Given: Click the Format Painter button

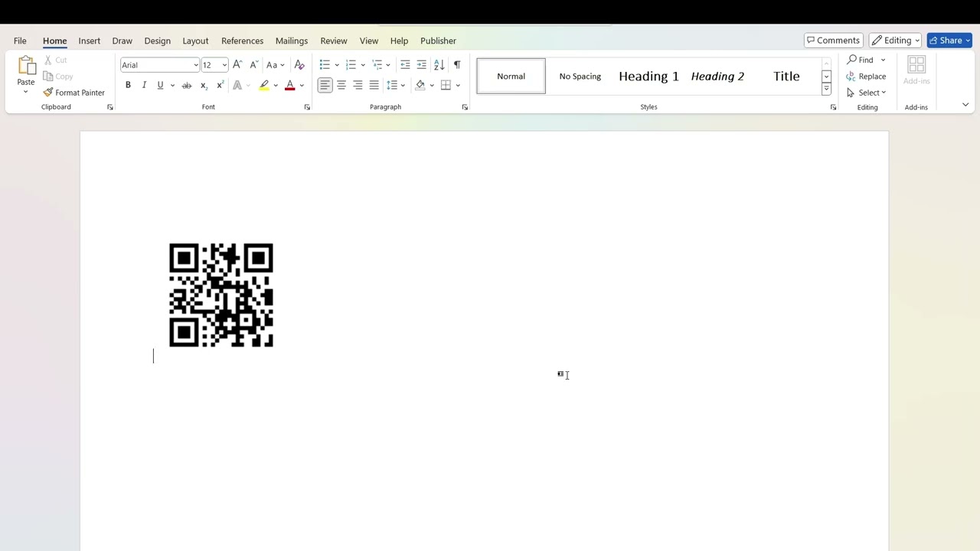Looking at the screenshot, I should click(73, 93).
